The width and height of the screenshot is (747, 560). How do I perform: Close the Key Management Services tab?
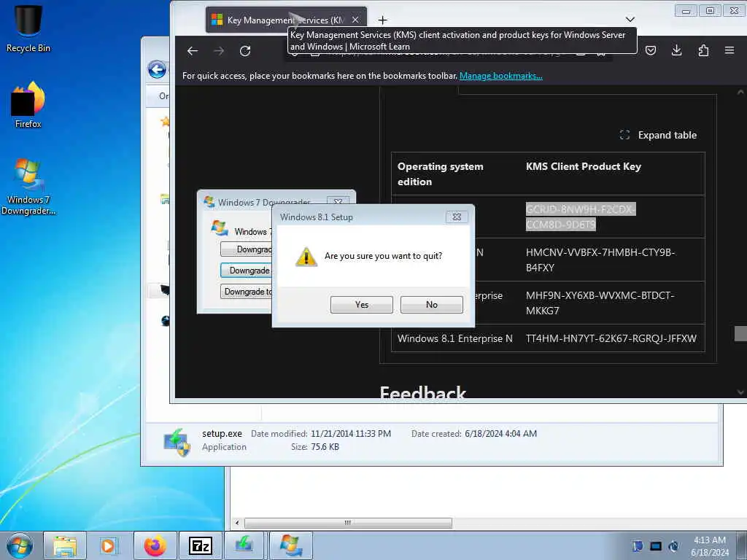click(x=355, y=20)
